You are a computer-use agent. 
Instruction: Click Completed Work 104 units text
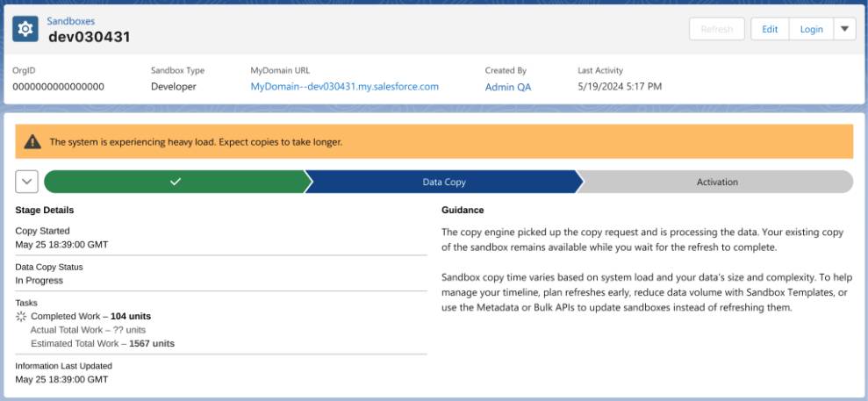click(90, 317)
